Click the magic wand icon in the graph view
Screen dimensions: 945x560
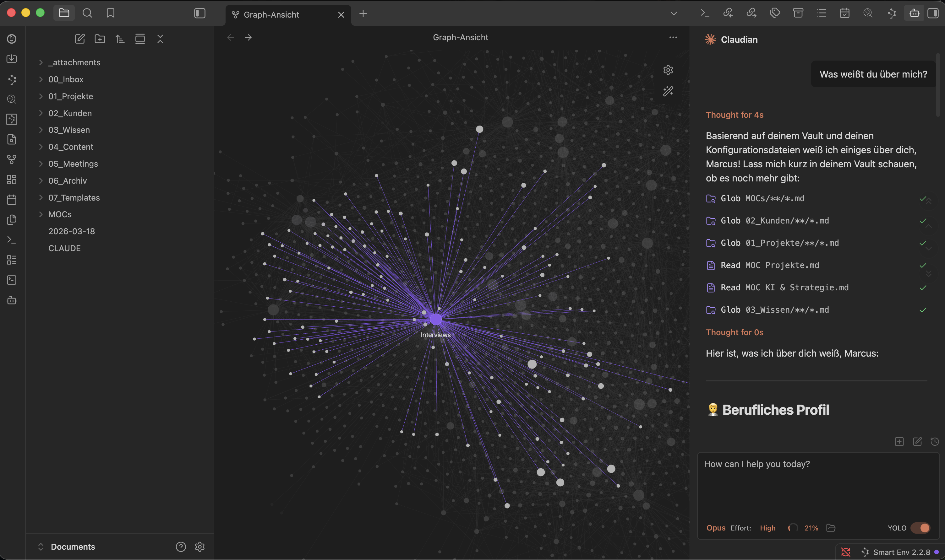[668, 91]
